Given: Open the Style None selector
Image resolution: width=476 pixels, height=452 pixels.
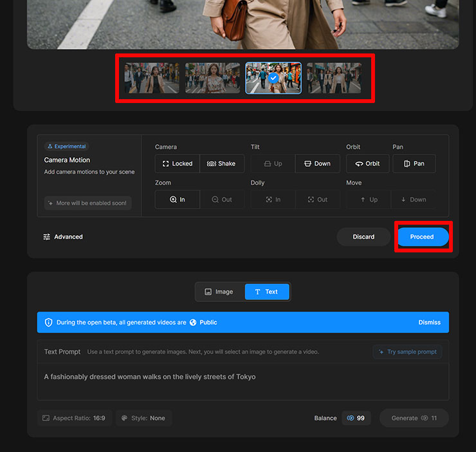Looking at the screenshot, I should [143, 418].
